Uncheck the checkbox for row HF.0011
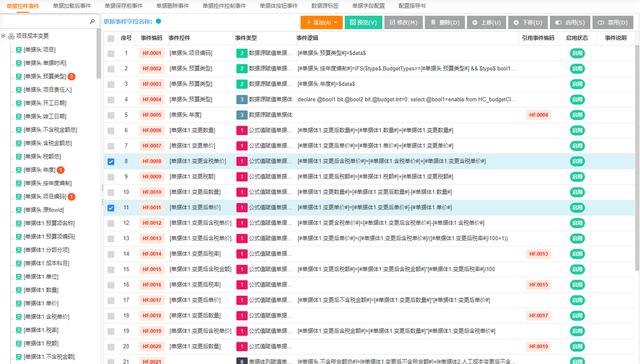Viewport: 640px width, 364px height. pyautogui.click(x=111, y=208)
